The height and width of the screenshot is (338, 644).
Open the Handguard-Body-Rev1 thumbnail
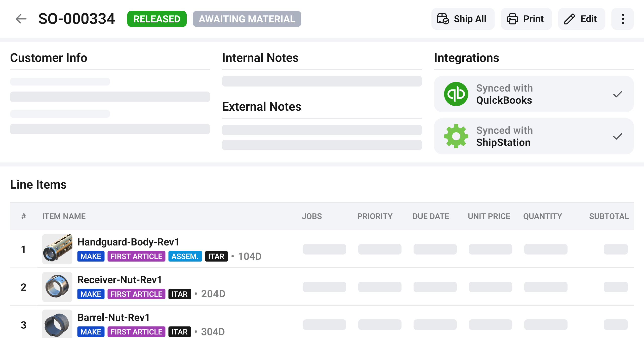point(57,249)
